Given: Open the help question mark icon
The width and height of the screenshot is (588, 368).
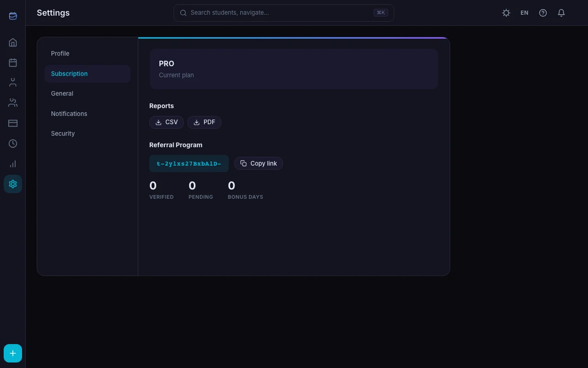Looking at the screenshot, I should tap(543, 13).
